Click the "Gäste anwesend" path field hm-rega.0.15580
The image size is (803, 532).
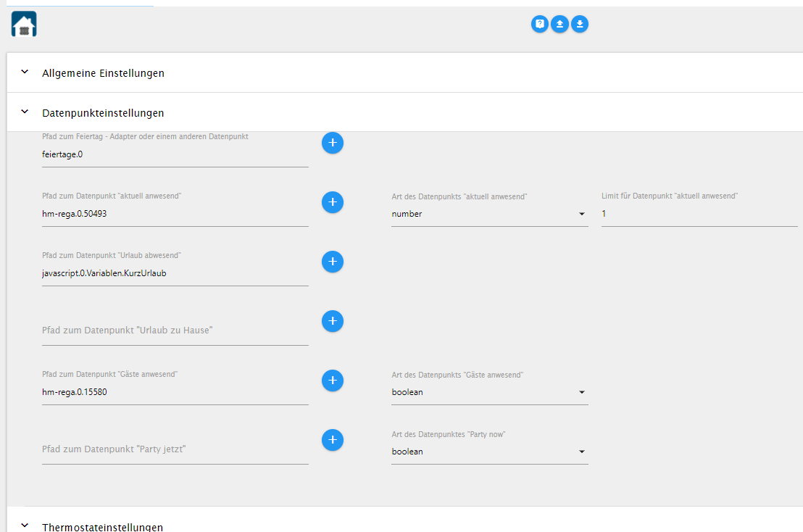[x=175, y=392]
